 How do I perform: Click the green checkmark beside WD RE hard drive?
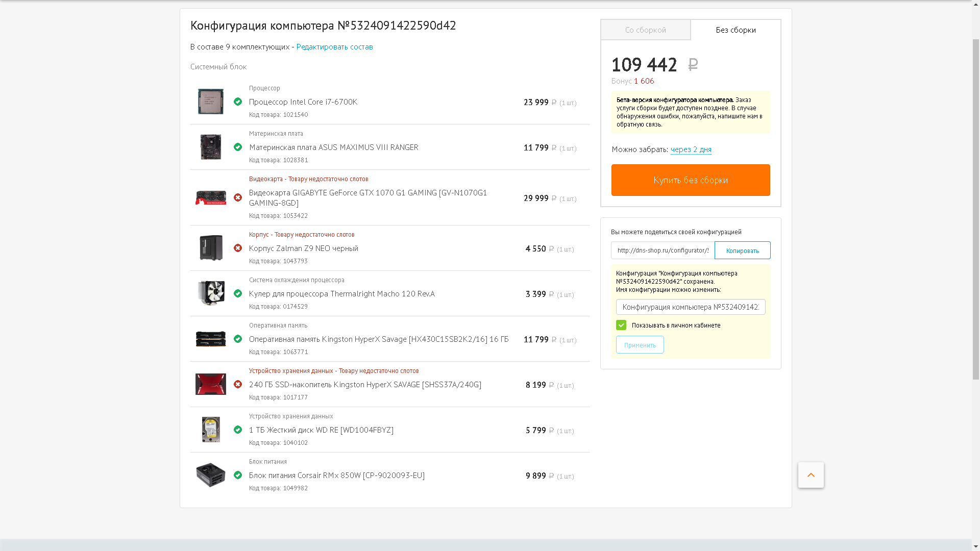[x=238, y=430]
